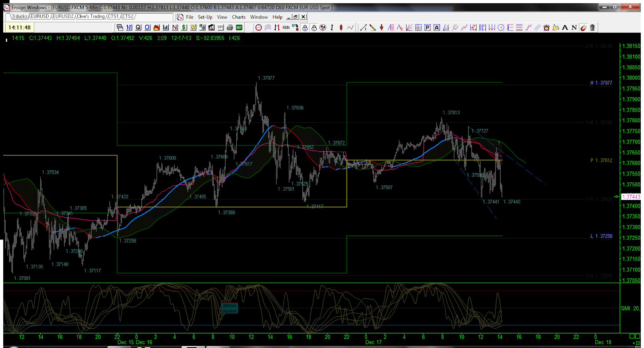Click the RUN button in toolbar
This screenshot has width=644, height=348.
pyautogui.click(x=286, y=27)
